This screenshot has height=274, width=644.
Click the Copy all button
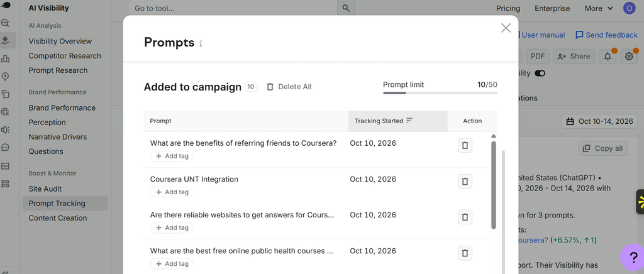point(602,148)
